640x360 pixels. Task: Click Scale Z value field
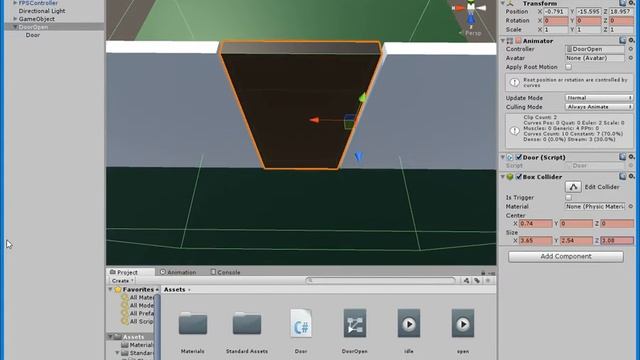tap(621, 30)
